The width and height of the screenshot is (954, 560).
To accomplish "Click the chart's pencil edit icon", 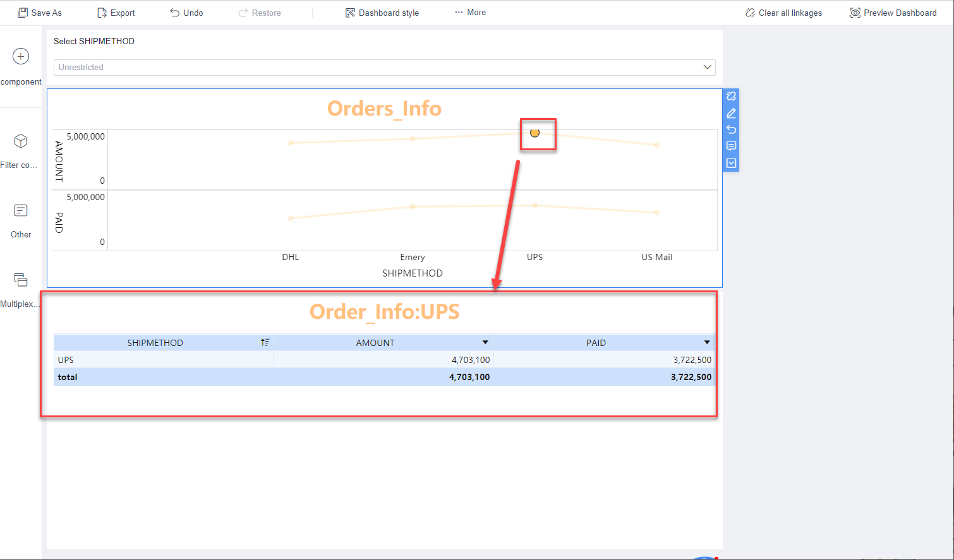I will pos(731,113).
